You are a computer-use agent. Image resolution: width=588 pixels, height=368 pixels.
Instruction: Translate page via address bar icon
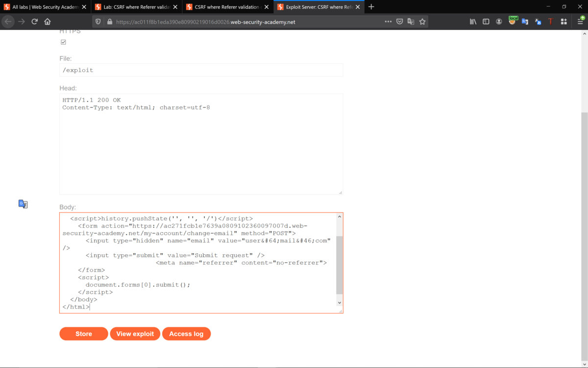click(411, 22)
